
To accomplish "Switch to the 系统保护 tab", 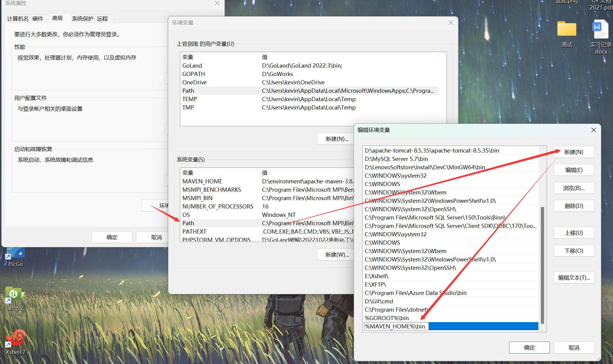I will pyautogui.click(x=82, y=19).
